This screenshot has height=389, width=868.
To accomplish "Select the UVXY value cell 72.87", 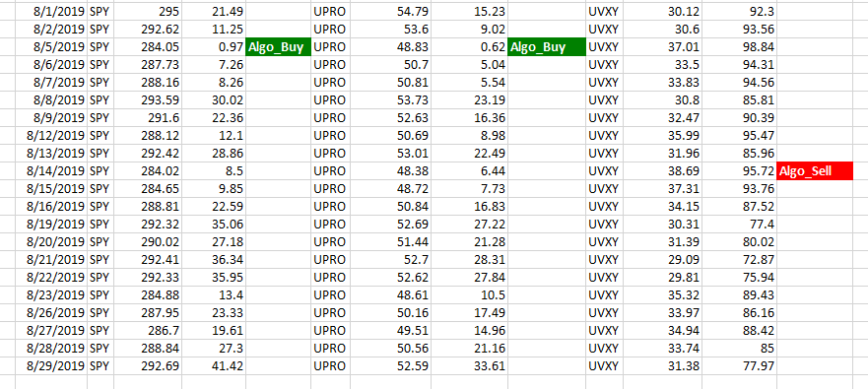I will click(739, 260).
